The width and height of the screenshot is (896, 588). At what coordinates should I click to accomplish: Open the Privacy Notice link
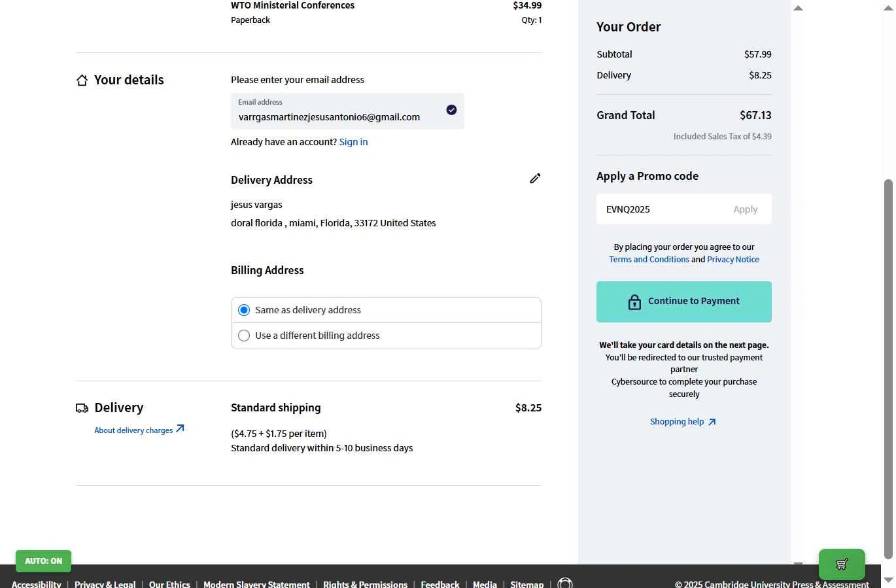(x=733, y=260)
